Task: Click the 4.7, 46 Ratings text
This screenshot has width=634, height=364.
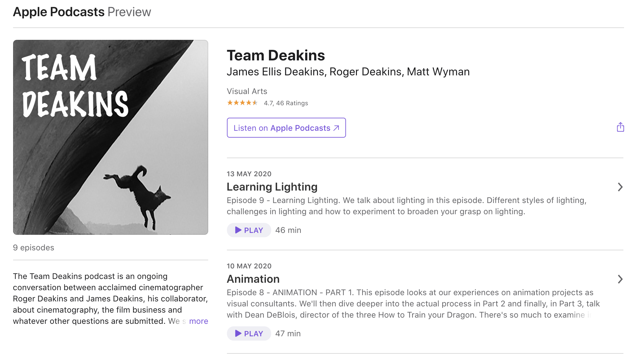Action: (x=286, y=103)
